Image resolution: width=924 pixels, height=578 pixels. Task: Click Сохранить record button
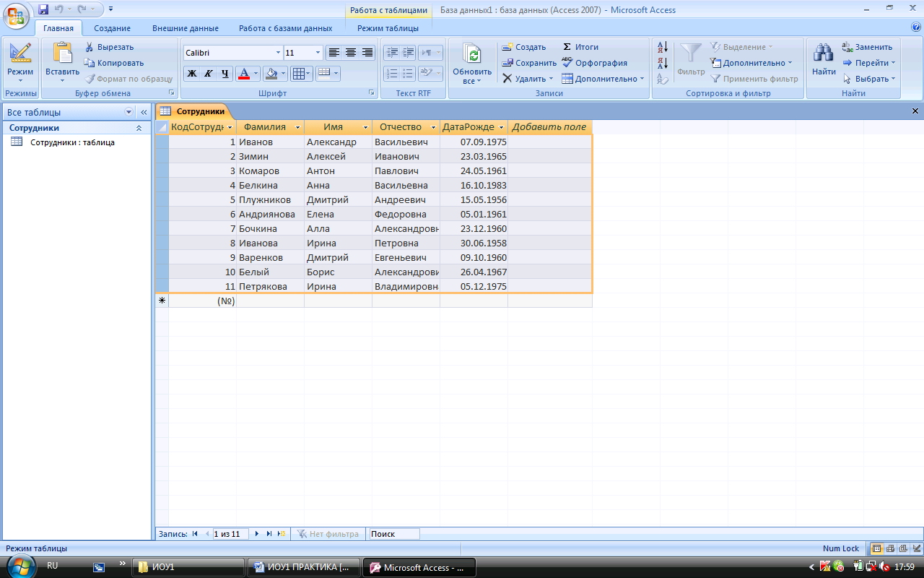[x=530, y=63]
